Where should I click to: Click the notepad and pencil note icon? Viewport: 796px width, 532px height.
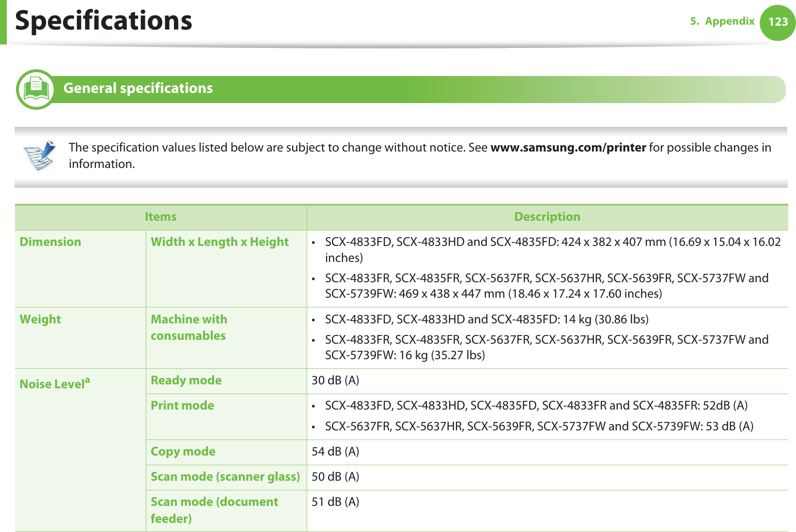point(40,155)
